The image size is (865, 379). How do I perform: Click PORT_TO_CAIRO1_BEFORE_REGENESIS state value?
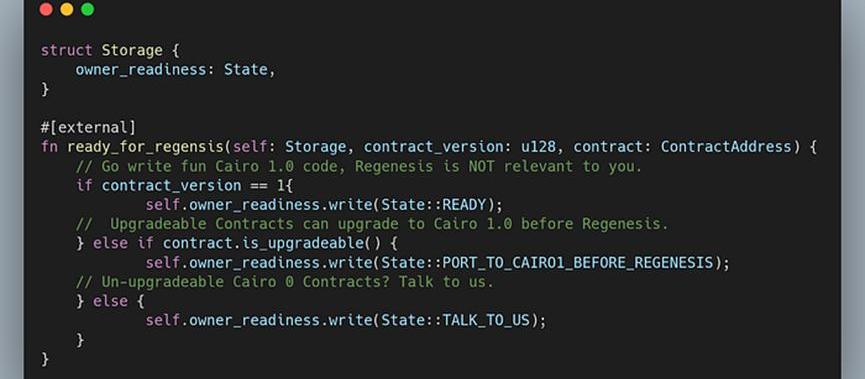click(578, 263)
